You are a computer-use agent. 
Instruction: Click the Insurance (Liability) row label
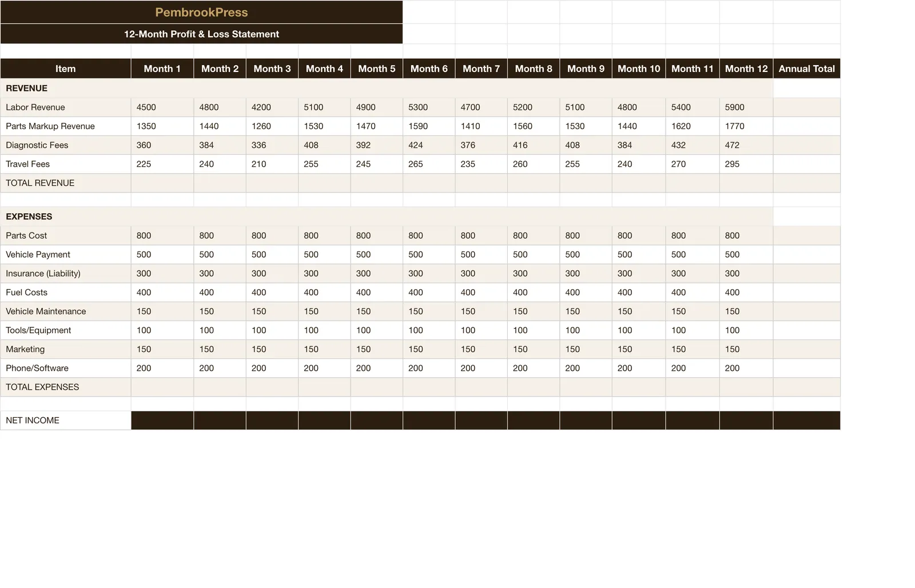66,273
